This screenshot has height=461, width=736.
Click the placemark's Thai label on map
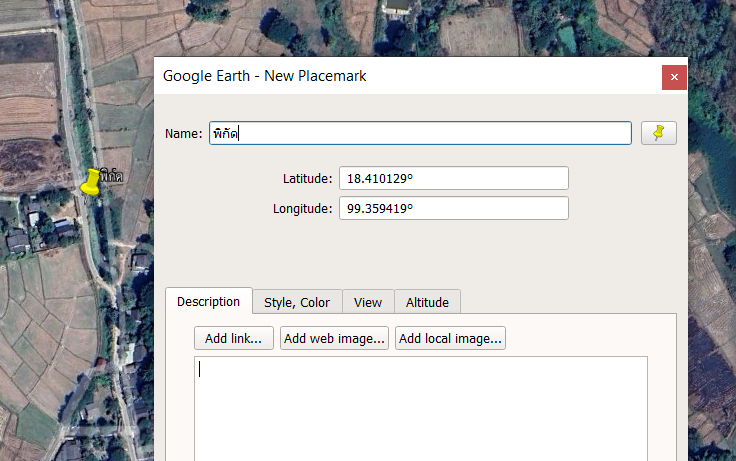click(112, 177)
